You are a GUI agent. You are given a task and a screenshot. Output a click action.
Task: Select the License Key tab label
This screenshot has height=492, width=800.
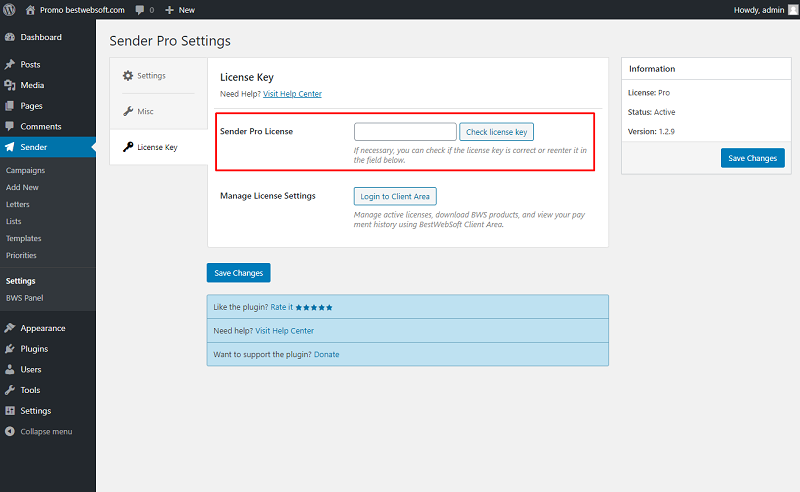(157, 147)
